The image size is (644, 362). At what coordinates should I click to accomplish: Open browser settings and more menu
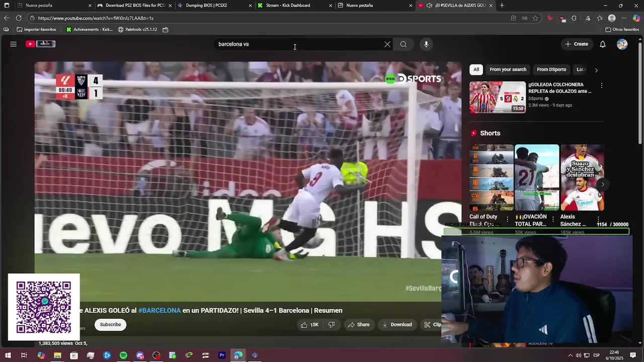click(x=624, y=18)
